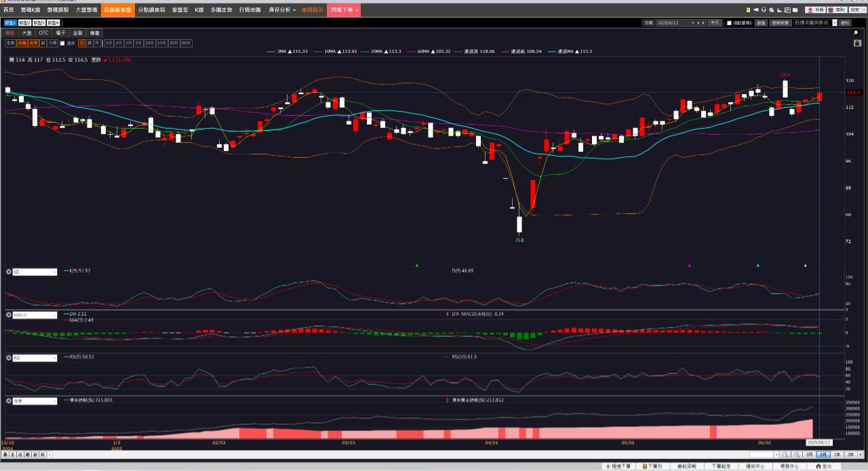
Task: Click the monitor layout icon in top toolbar
Action: 787,9
